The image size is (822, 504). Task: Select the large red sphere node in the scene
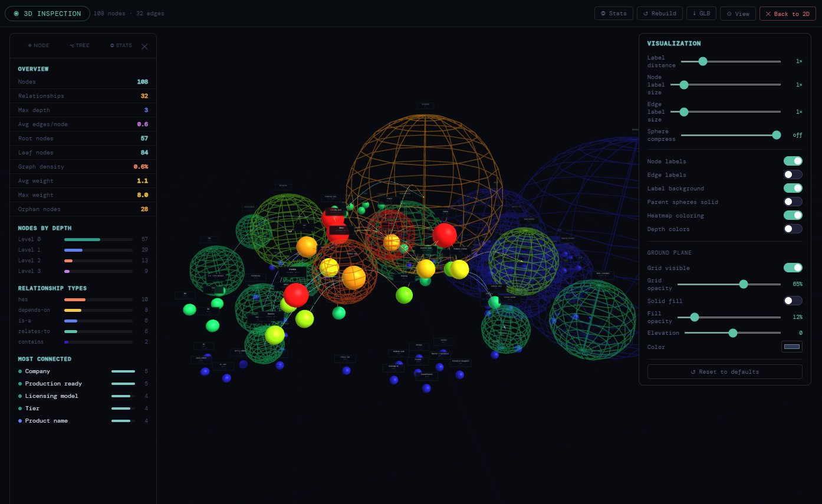pos(445,235)
